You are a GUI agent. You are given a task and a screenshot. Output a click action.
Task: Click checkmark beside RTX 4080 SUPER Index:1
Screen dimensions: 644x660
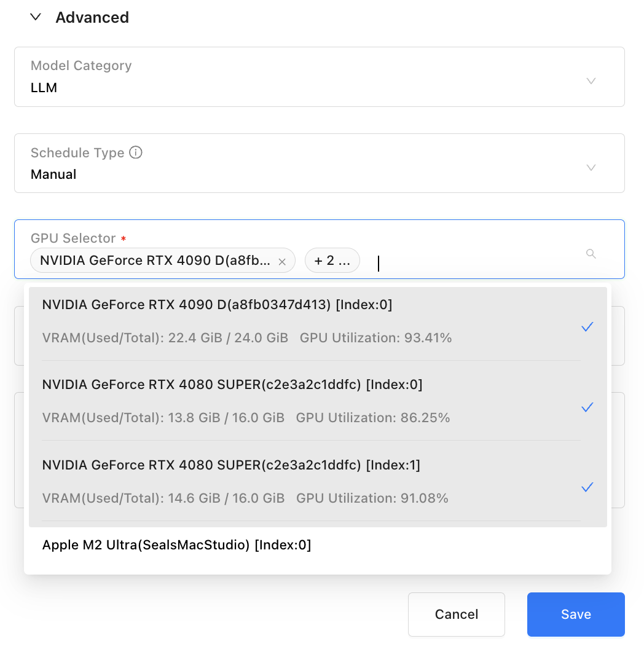(x=587, y=487)
